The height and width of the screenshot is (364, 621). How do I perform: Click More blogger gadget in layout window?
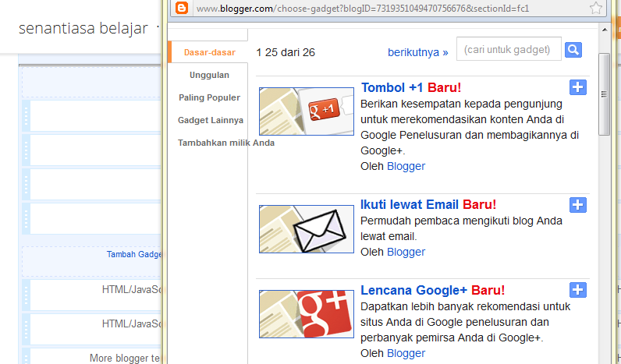click(x=96, y=356)
